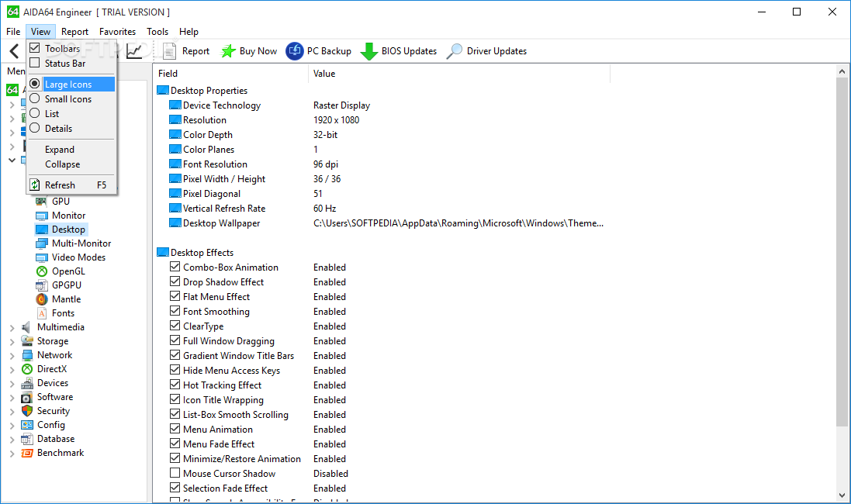Open the Help menu
851x504 pixels.
coord(189,32)
